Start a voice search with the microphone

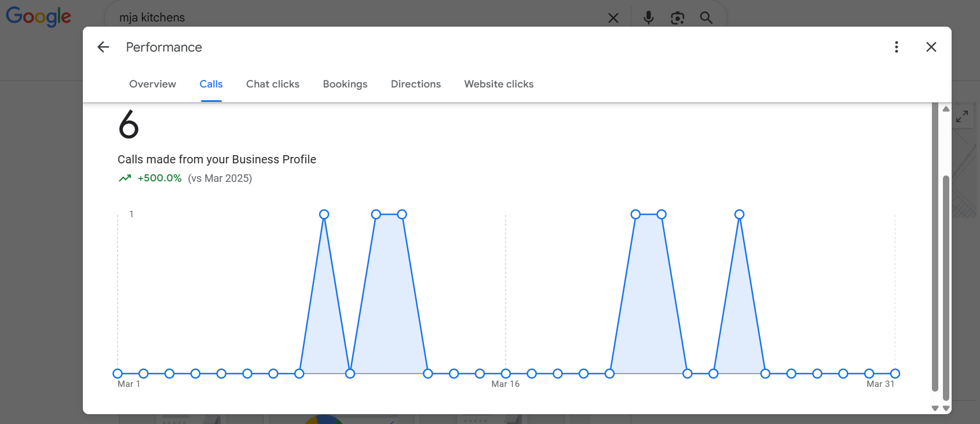pyautogui.click(x=648, y=18)
